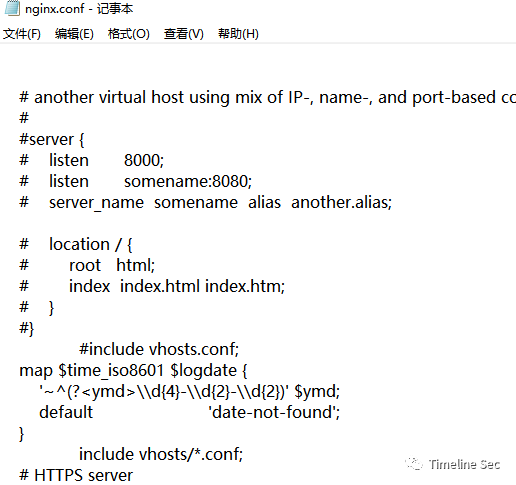Click the 'root html;' line

coord(87,265)
